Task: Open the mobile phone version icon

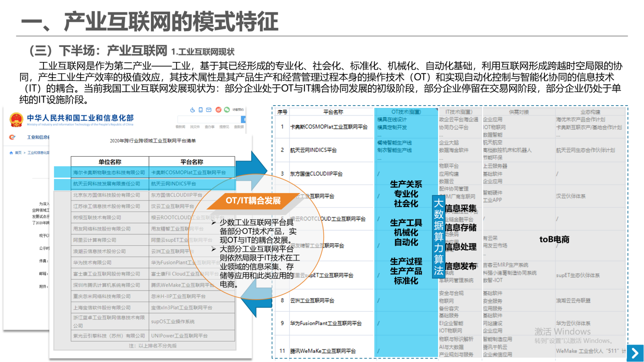Action: [200, 110]
